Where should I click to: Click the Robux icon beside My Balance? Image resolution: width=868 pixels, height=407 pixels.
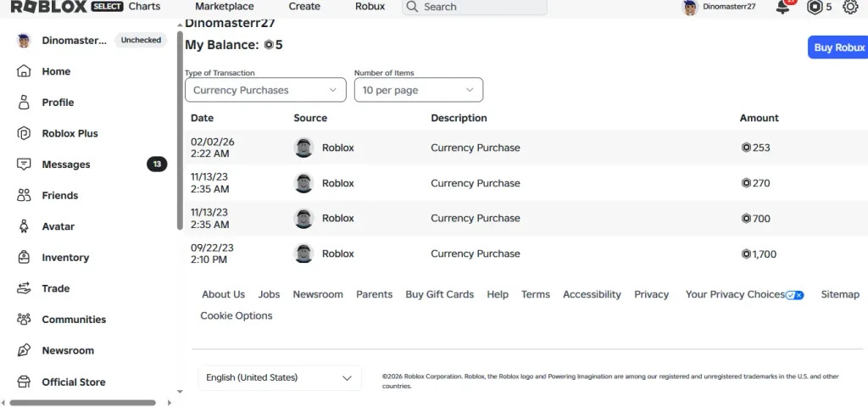tap(269, 46)
